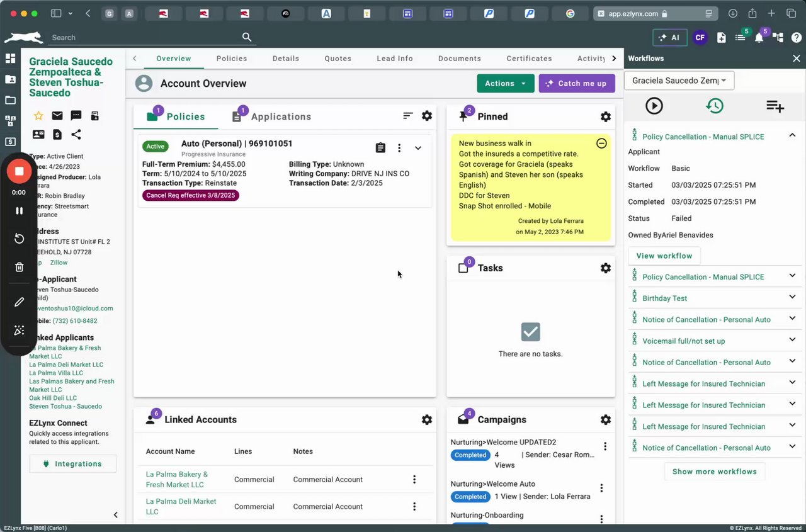Click the empty folder icon in left rail
Viewport: 806px width, 532px height.
pyautogui.click(x=10, y=100)
